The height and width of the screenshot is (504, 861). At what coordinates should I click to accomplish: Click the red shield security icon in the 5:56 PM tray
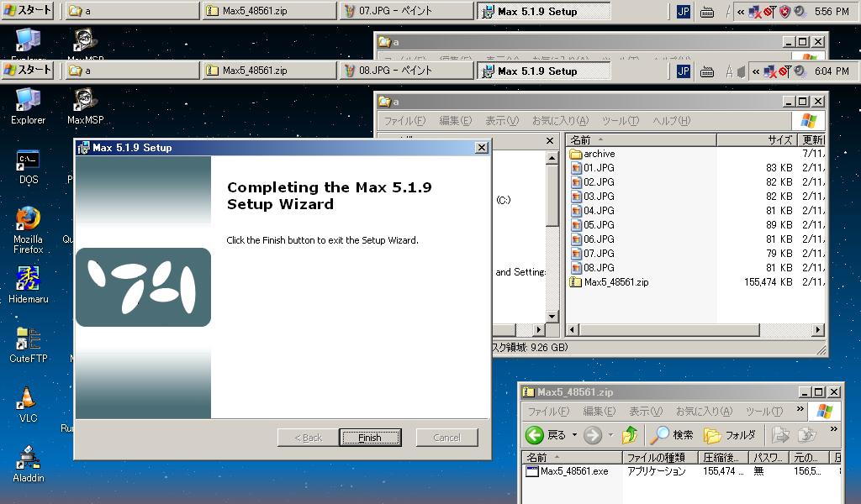tap(784, 12)
